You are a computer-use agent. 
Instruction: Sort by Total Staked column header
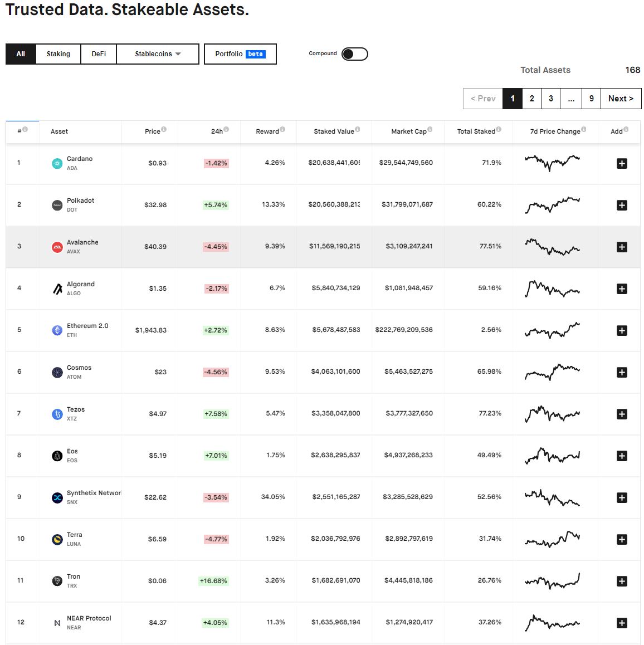click(x=476, y=131)
